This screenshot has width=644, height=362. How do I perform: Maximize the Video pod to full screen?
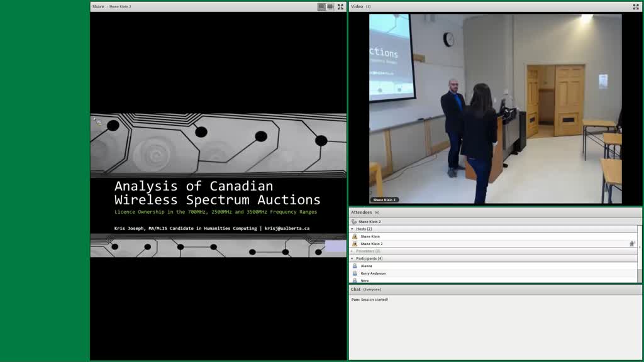pyautogui.click(x=636, y=6)
